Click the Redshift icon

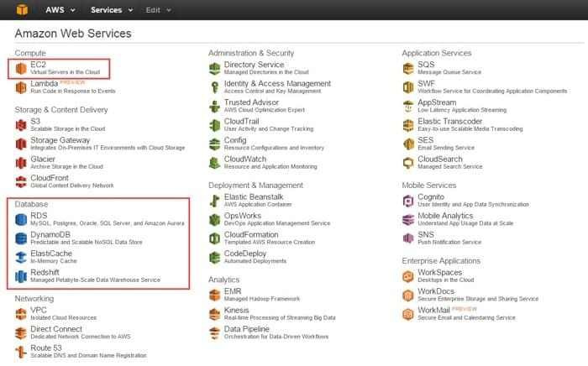click(21, 276)
